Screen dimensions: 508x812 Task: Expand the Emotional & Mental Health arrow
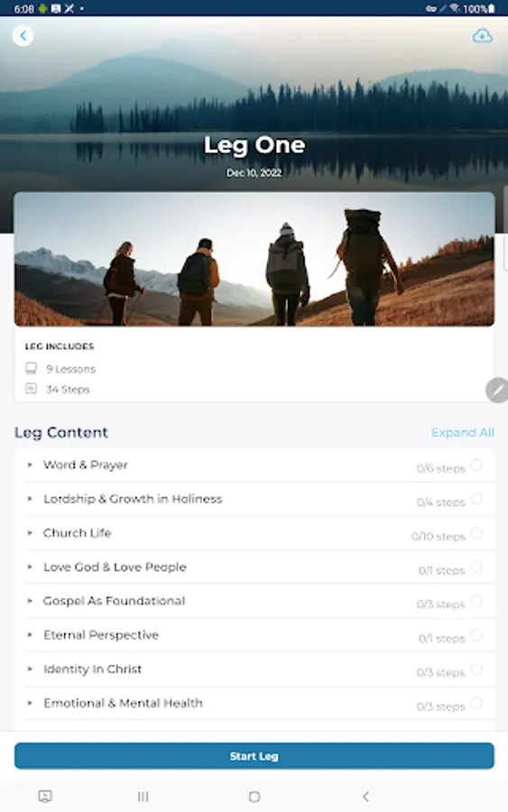click(30, 703)
